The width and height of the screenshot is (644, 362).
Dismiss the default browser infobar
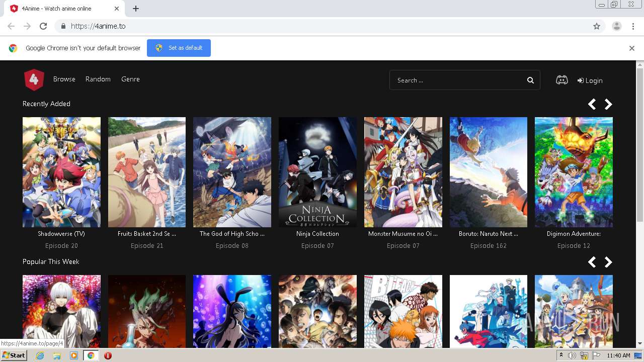632,48
